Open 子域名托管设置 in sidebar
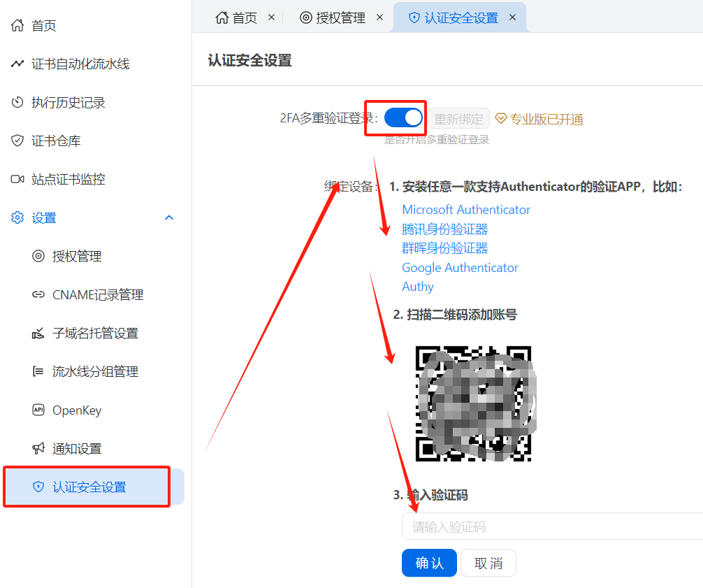 [x=95, y=334]
